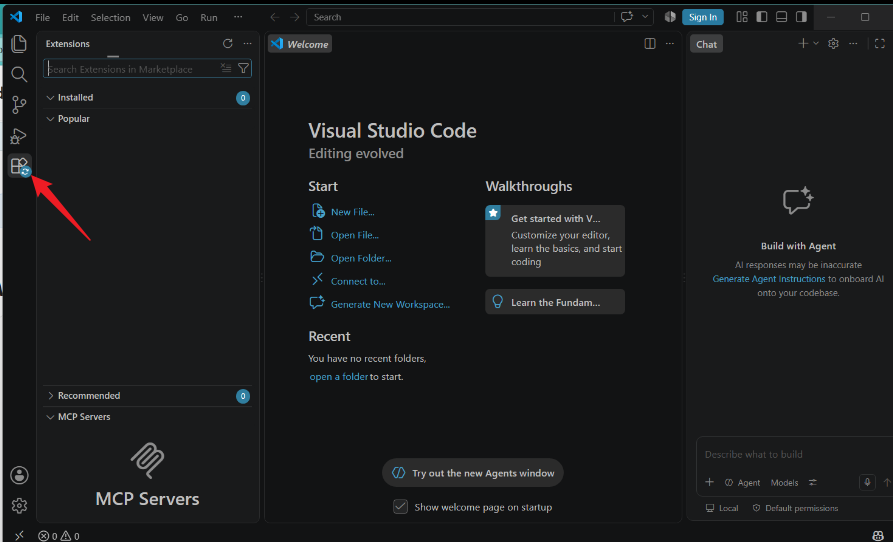Toggle the bottom panel visibility
Viewport: 893px width, 542px height.
click(781, 17)
